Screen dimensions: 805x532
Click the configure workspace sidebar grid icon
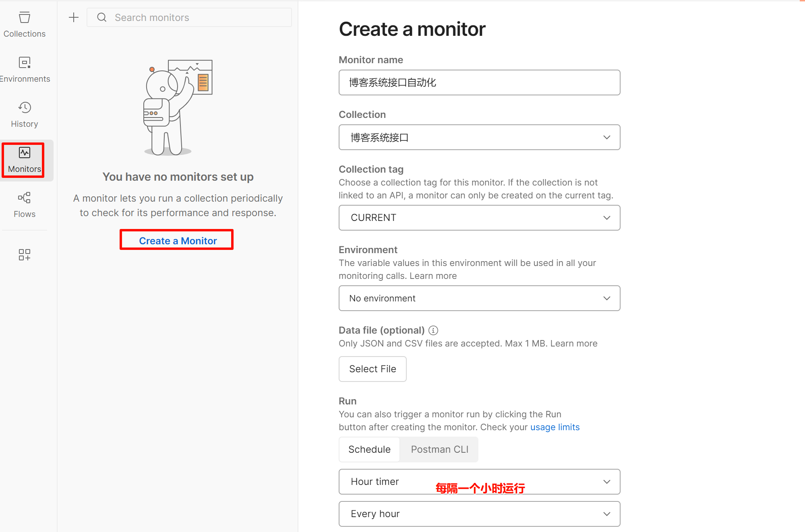(x=25, y=255)
